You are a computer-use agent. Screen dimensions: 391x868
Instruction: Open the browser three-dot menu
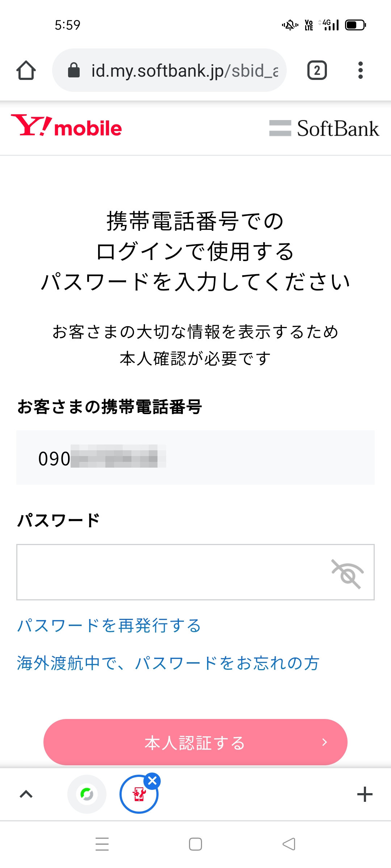pos(360,70)
